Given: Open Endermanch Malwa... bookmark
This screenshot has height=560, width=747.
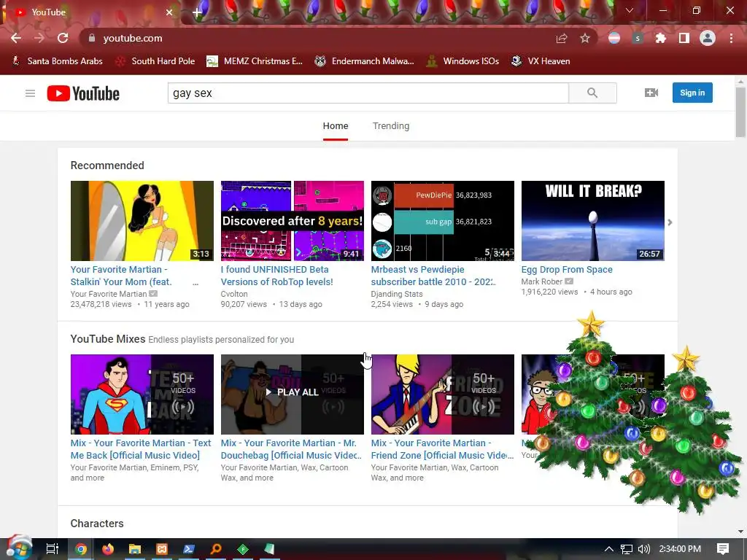Looking at the screenshot, I should (x=365, y=61).
